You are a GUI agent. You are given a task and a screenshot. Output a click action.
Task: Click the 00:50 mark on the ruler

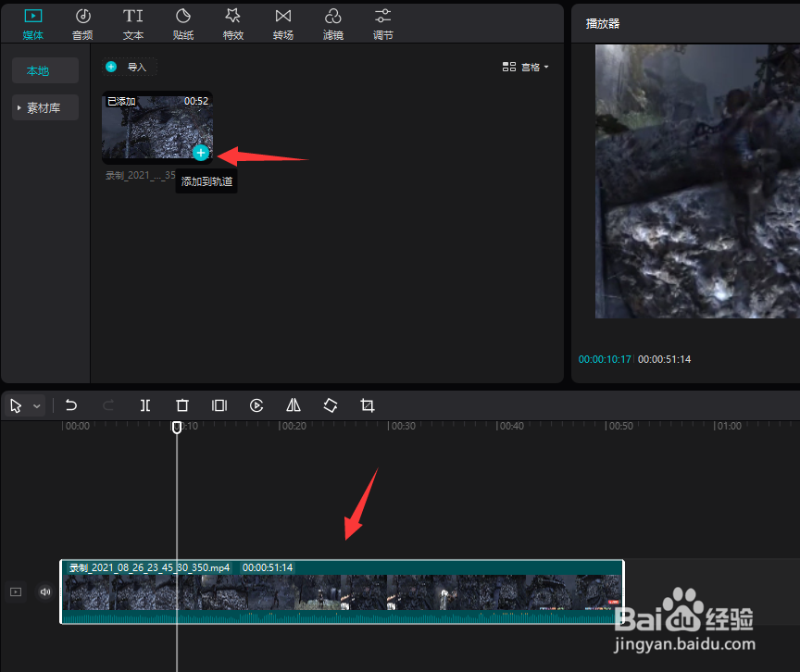point(620,426)
